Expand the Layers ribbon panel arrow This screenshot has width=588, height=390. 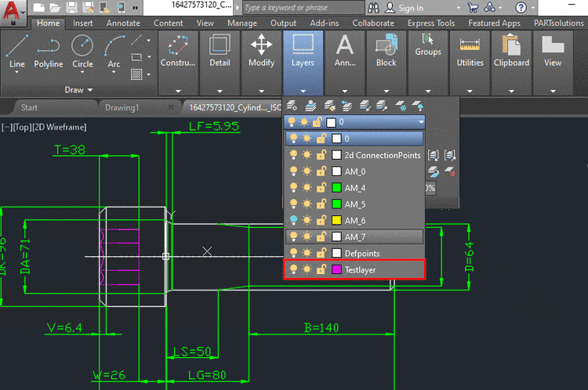point(303,90)
